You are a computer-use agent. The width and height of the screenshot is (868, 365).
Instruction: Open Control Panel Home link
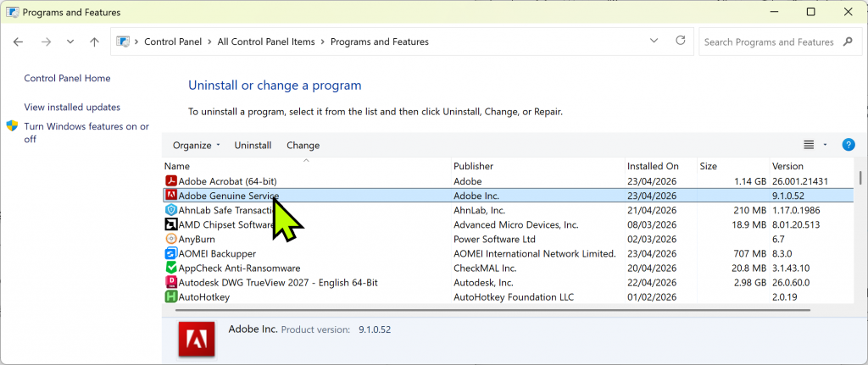[67, 79]
